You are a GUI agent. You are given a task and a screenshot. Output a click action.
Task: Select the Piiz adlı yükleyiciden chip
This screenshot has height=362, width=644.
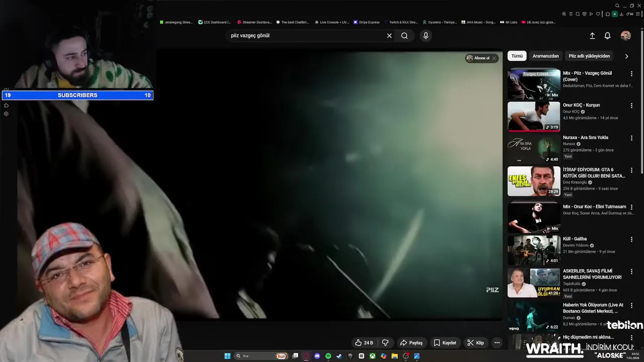pyautogui.click(x=589, y=56)
